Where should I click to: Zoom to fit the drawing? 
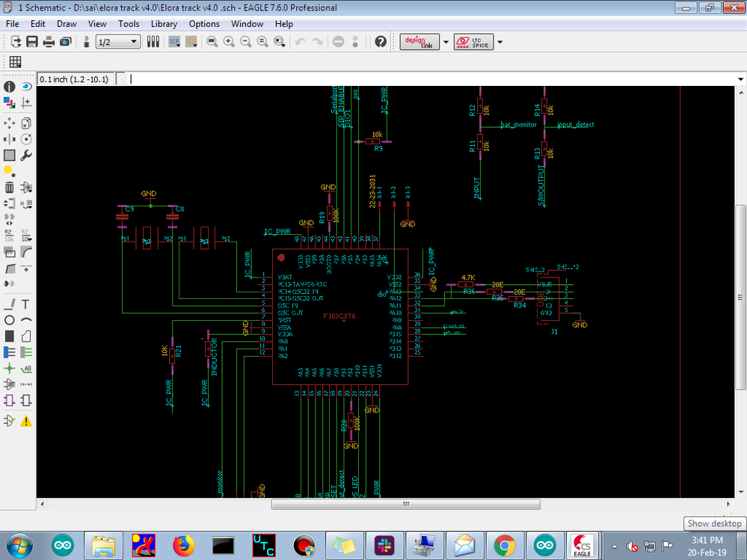(x=212, y=42)
